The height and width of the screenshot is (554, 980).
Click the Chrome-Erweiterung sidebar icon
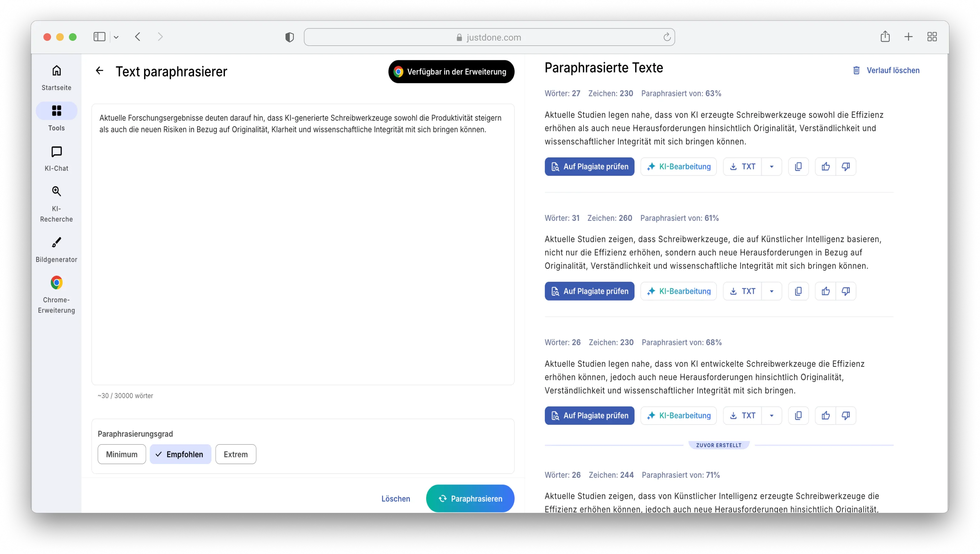[56, 283]
